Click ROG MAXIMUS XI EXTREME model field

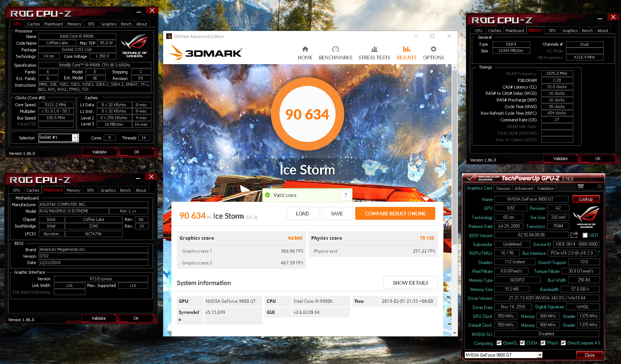pos(74,211)
